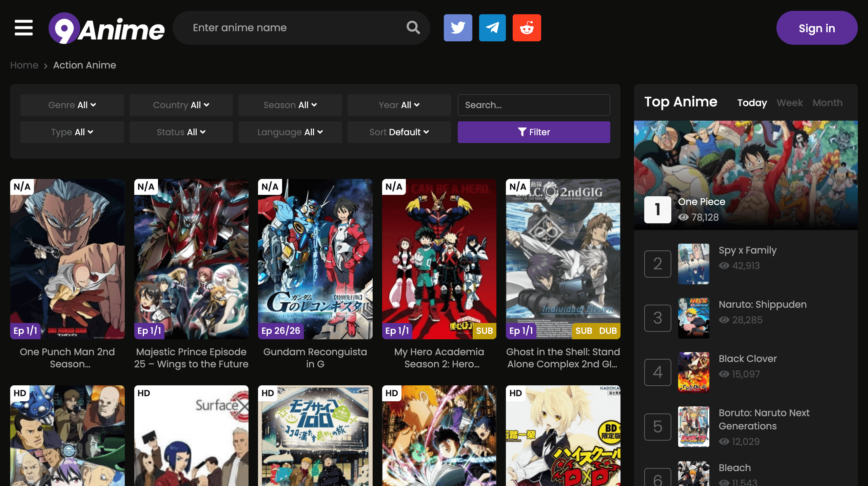Open the hamburger menu
This screenshot has width=868, height=486.
point(24,27)
